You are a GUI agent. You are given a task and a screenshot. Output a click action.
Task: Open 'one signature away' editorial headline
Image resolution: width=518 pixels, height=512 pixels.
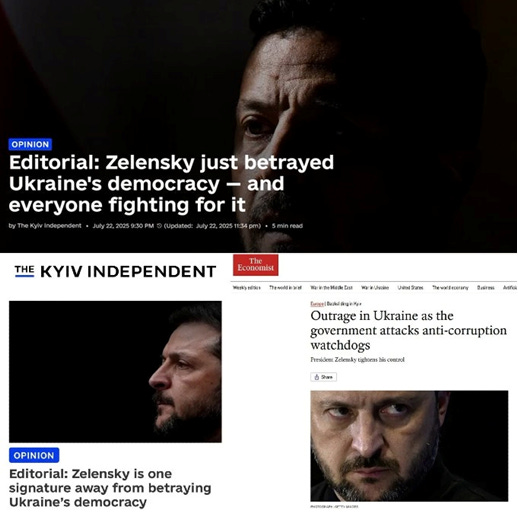(110, 488)
